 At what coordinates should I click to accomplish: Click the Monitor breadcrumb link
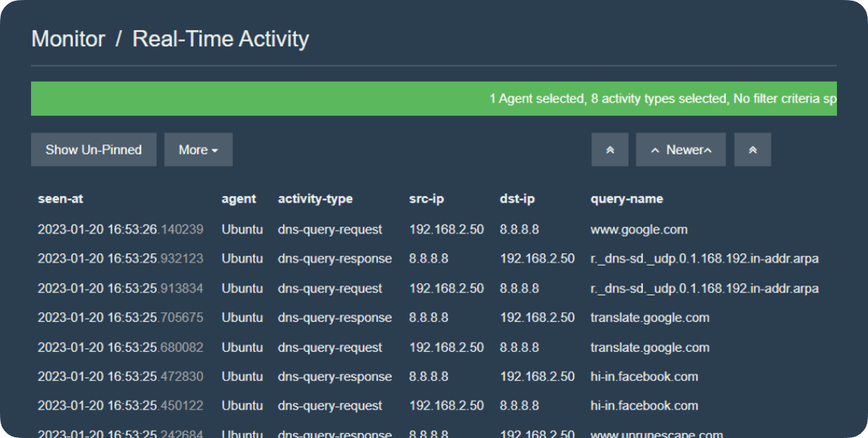click(68, 39)
